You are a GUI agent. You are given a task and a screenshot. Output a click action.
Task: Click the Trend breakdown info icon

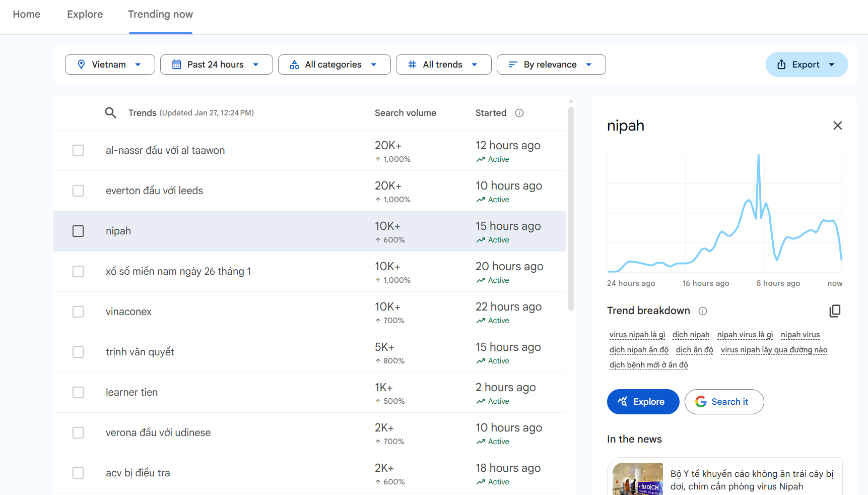tap(703, 311)
